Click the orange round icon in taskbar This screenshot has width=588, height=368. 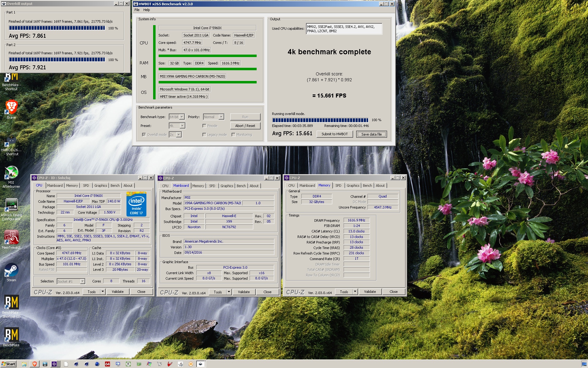pyautogui.click(x=191, y=364)
